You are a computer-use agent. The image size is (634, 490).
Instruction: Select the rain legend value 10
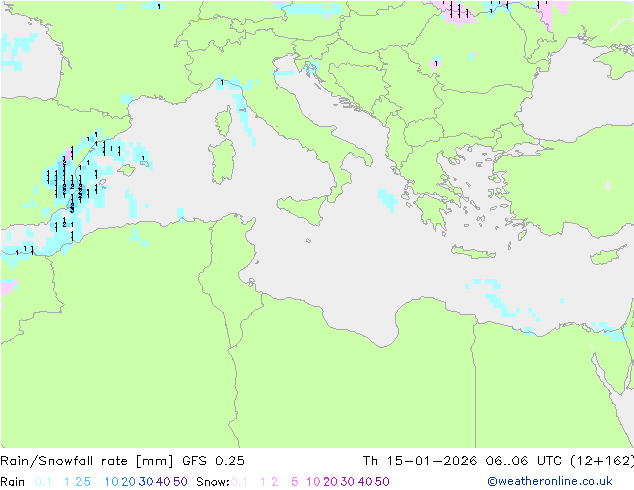coord(111,482)
